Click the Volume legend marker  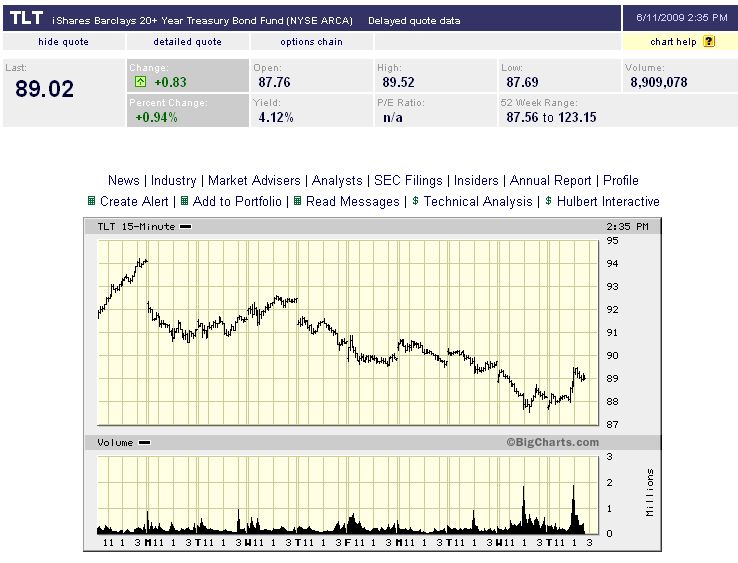click(x=144, y=442)
